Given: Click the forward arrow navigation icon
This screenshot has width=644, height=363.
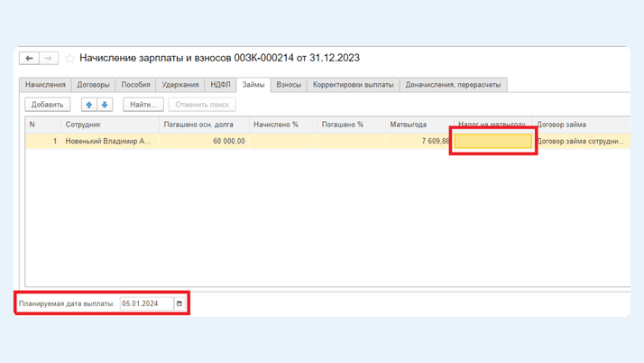Looking at the screenshot, I should pos(49,59).
